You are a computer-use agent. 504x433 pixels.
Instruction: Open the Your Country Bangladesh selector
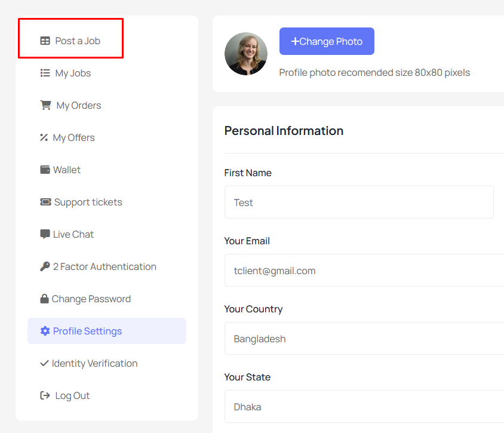(x=364, y=339)
